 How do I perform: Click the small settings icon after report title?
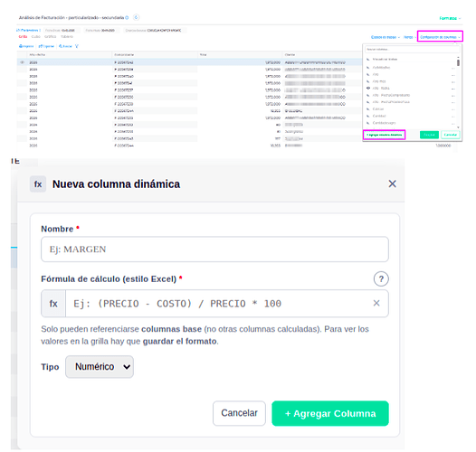127,17
